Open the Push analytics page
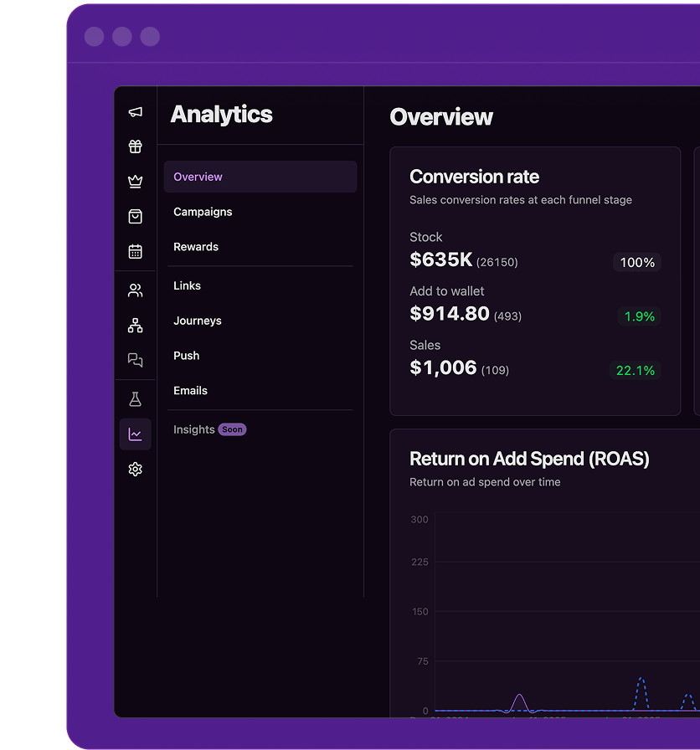 click(187, 356)
